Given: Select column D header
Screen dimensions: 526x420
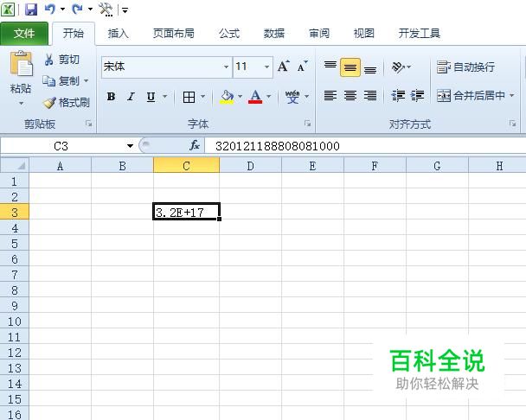Looking at the screenshot, I should point(250,166).
